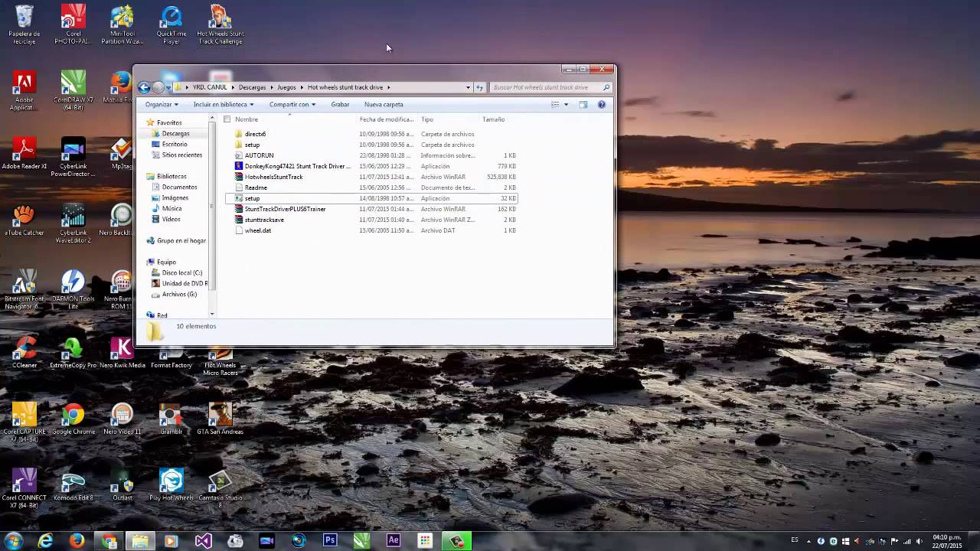Screen dimensions: 980x551
Task: Click the back navigation arrow
Action: pyautogui.click(x=145, y=86)
